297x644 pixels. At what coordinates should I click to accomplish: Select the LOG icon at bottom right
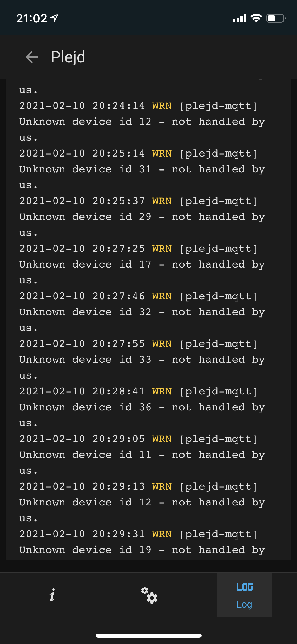coord(244,587)
